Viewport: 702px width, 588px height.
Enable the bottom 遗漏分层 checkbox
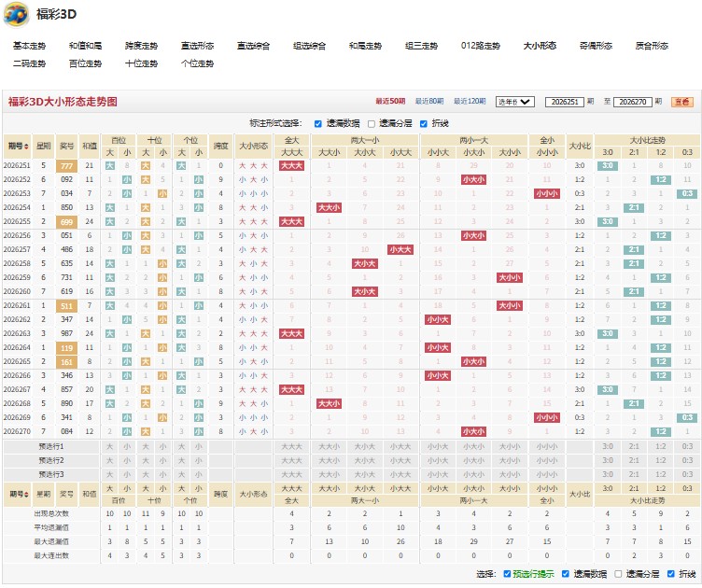pyautogui.click(x=618, y=574)
